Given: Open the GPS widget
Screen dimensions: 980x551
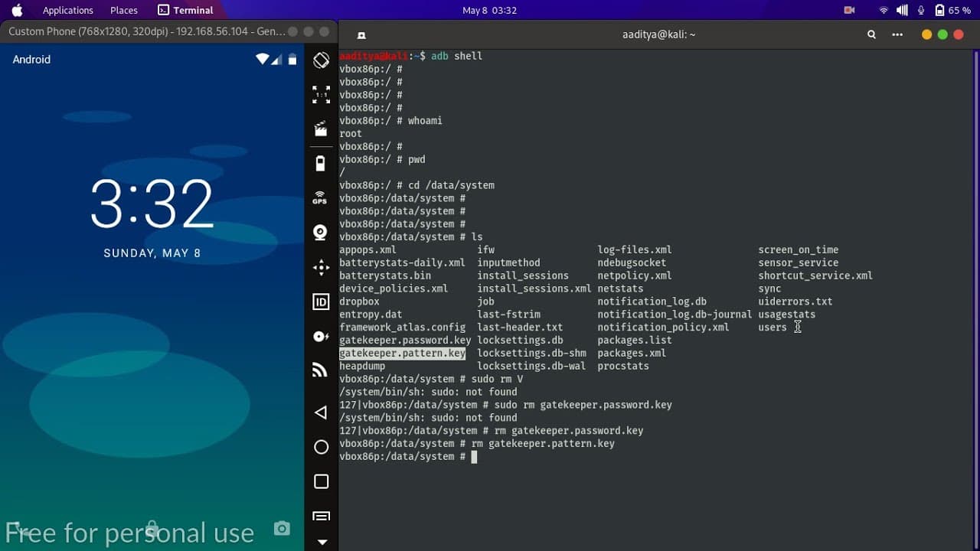Looking at the screenshot, I should click(321, 198).
